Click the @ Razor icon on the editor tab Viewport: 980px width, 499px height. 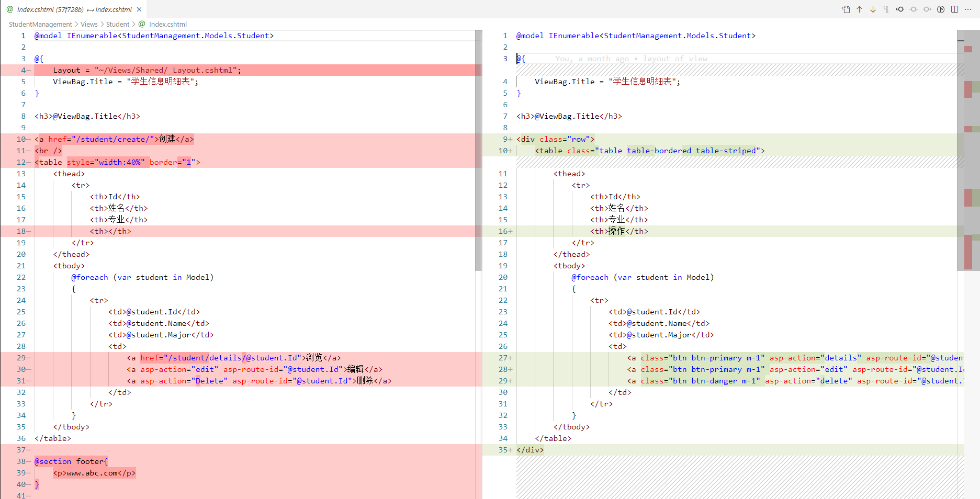click(x=10, y=9)
